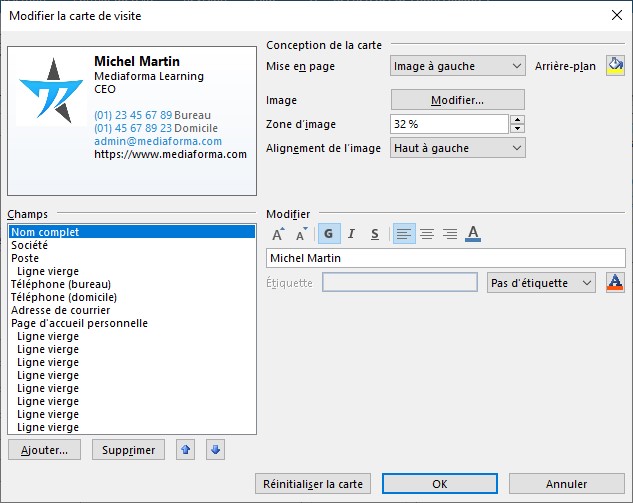Move the field up with the blue arrow
The image size is (633, 503).
pos(186,450)
